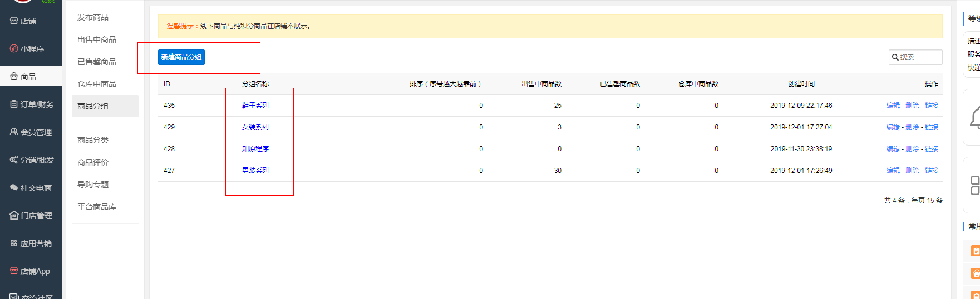980x299 pixels.
Task: Open the 会员管理 person icon
Action: pos(14,132)
